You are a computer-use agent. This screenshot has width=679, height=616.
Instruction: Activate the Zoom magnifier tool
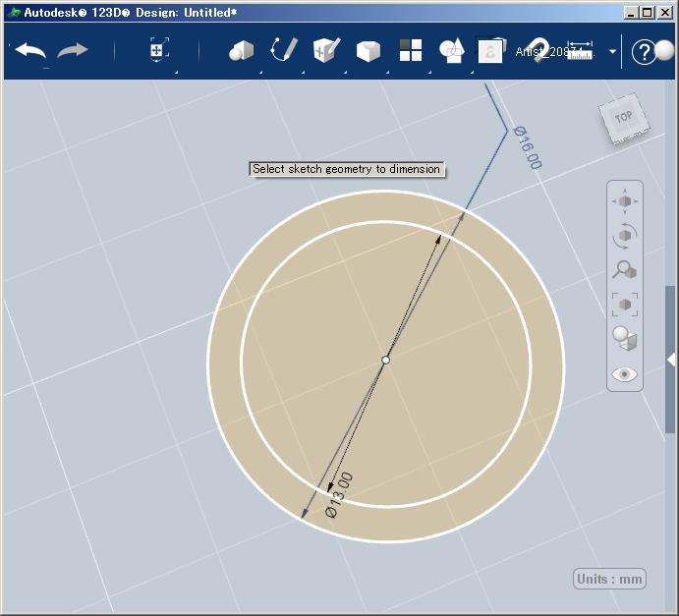tap(624, 270)
